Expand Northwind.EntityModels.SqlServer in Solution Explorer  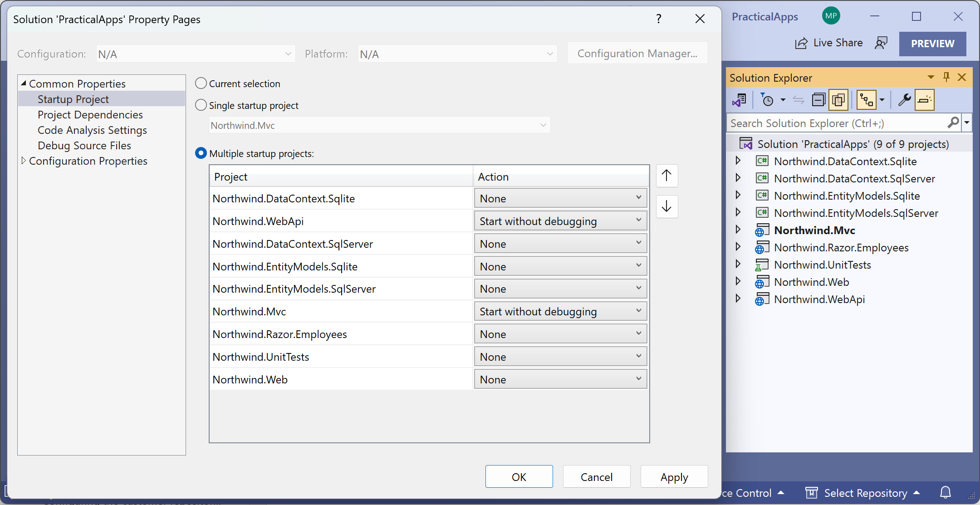point(738,212)
